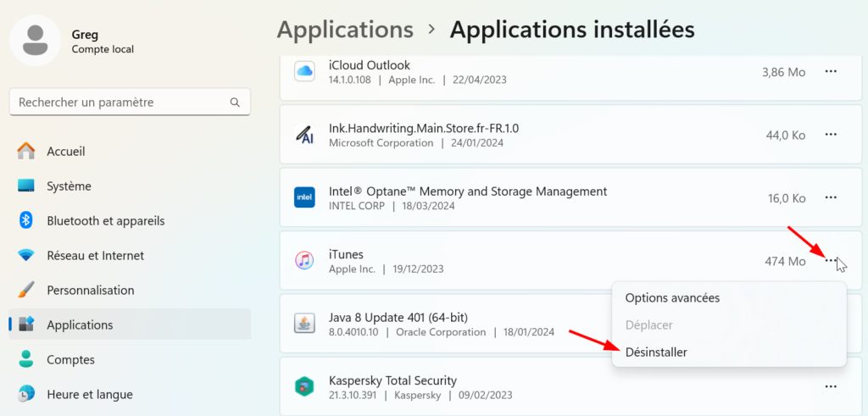This screenshot has height=416, width=868.
Task: Click the Rechercher un paramètre search box
Action: point(130,103)
